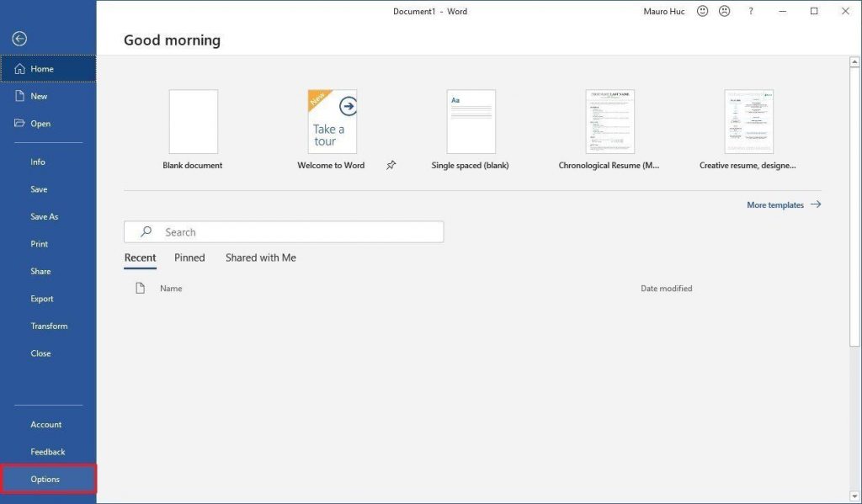Click the Mauro Huc account name

pos(664,12)
